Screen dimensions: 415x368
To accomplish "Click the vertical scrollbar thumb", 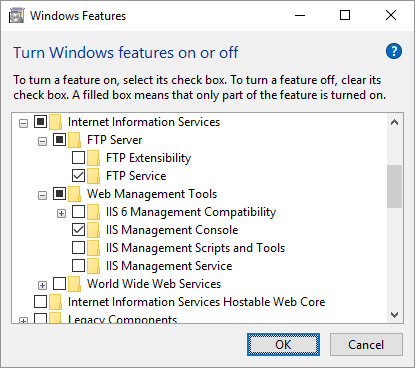I will (x=395, y=186).
